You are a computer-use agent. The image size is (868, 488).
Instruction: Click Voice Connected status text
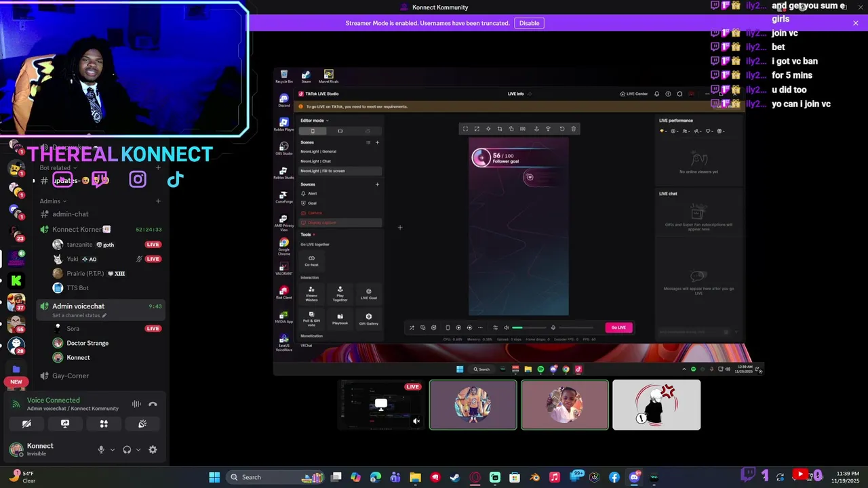click(x=53, y=400)
